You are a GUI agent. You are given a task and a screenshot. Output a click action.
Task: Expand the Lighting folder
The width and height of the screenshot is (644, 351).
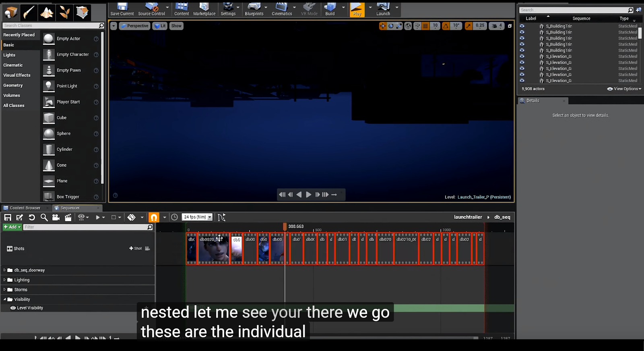pyautogui.click(x=4, y=280)
